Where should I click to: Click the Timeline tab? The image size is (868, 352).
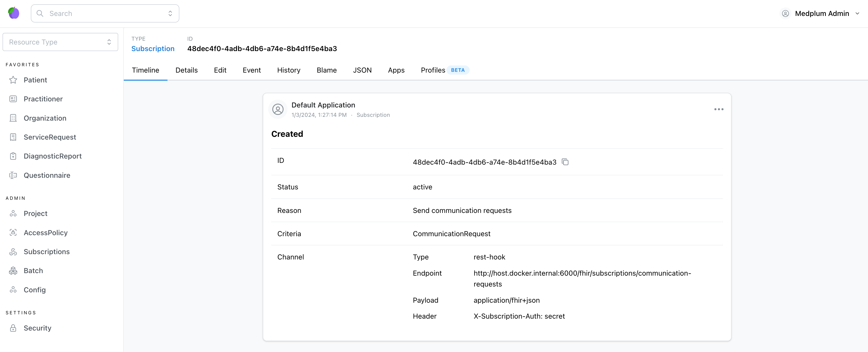pos(145,70)
